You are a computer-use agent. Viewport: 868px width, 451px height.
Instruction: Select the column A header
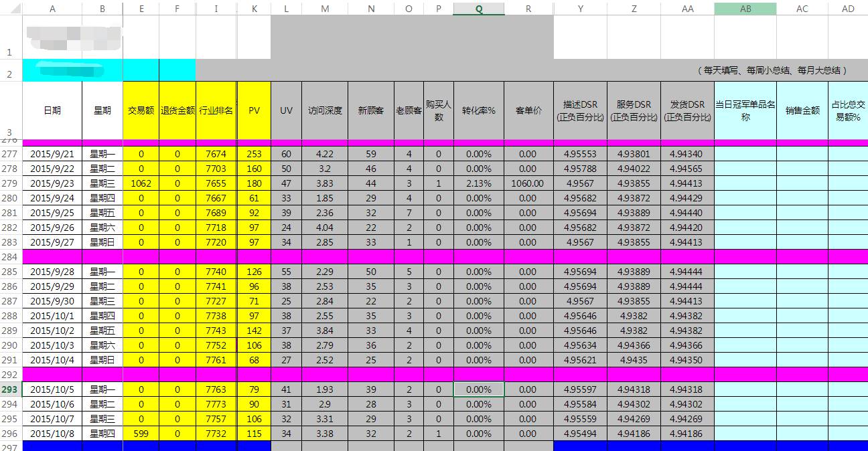point(52,9)
